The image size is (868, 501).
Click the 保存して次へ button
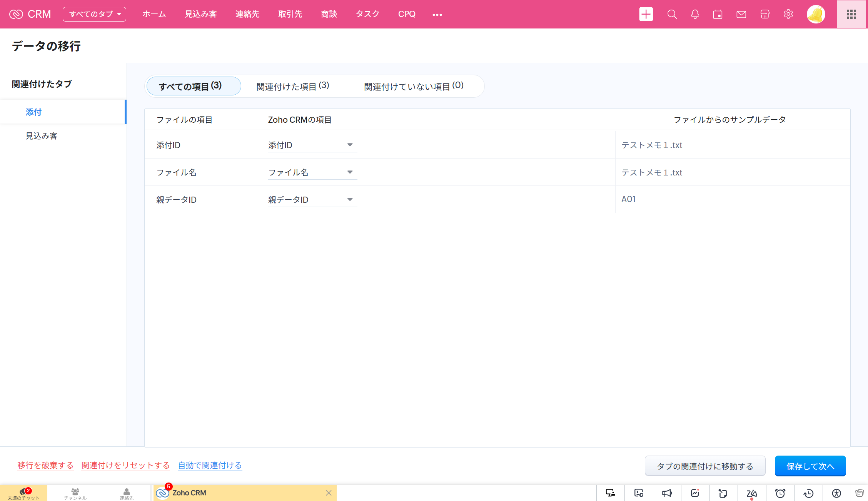coord(810,466)
